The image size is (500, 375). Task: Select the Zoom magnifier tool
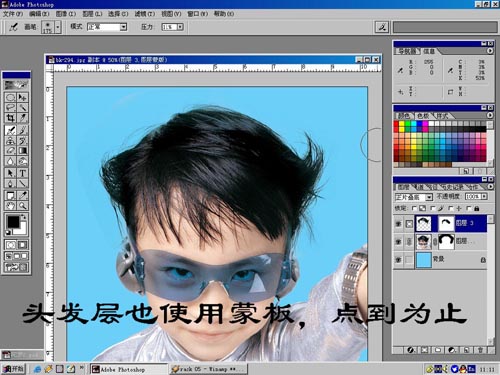[x=23, y=205]
